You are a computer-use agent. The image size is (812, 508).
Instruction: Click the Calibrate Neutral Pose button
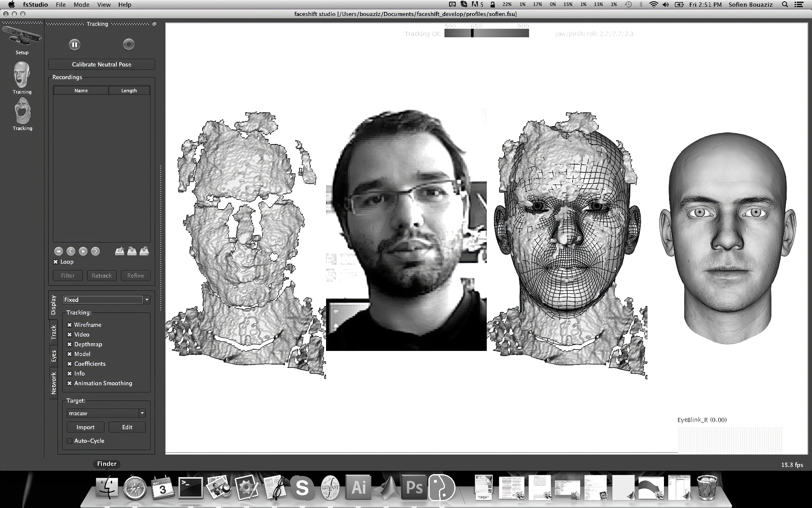tap(101, 64)
